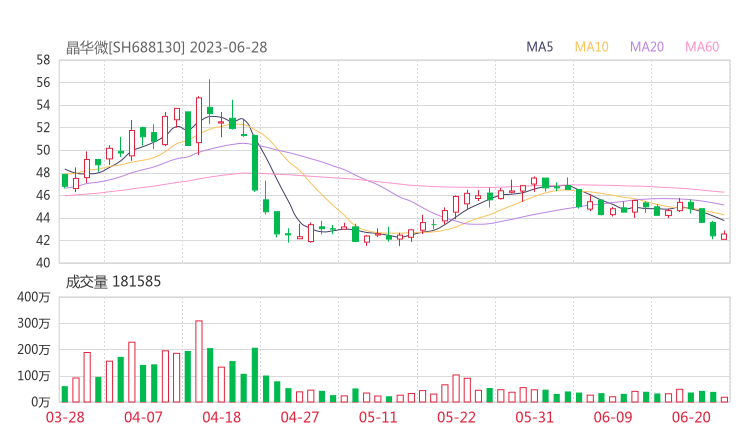Select the 05-22 date label
Viewport: 740px width, 440px height.
tap(456, 417)
